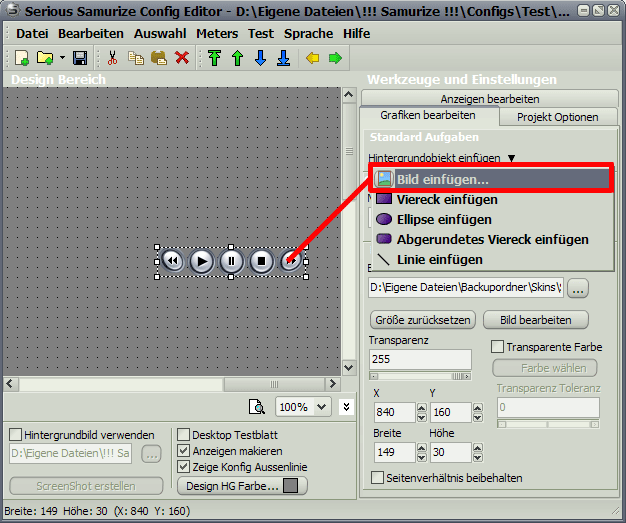Click the scissors cut icon
The width and height of the screenshot is (626, 523).
pos(113,58)
